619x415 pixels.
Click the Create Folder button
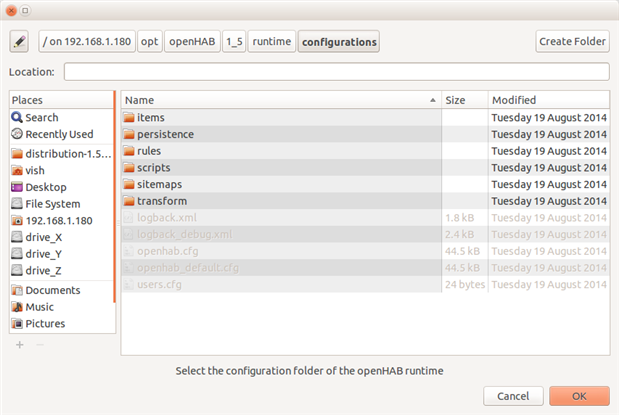pyautogui.click(x=572, y=41)
